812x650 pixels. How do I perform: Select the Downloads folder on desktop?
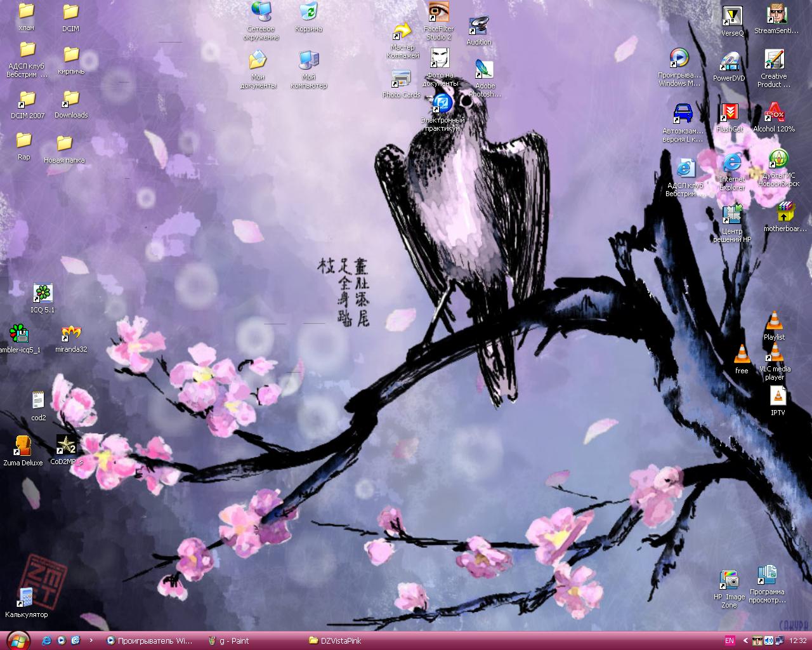click(x=70, y=100)
